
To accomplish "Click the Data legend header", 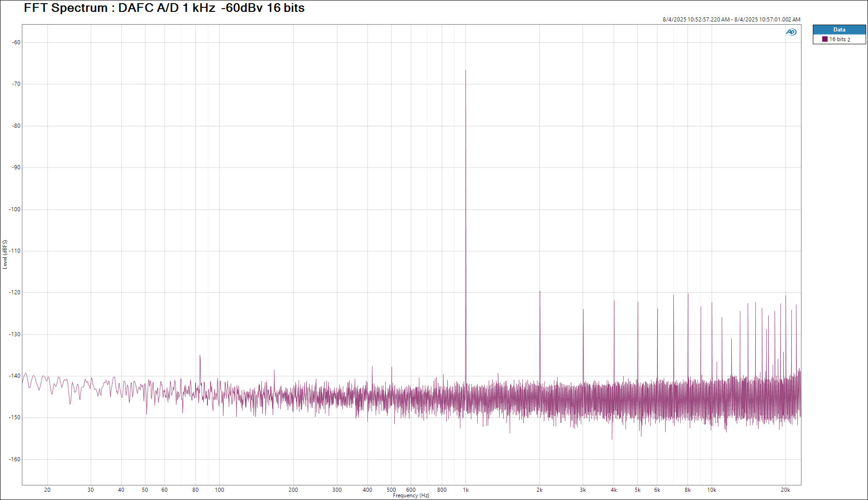I will coord(839,30).
